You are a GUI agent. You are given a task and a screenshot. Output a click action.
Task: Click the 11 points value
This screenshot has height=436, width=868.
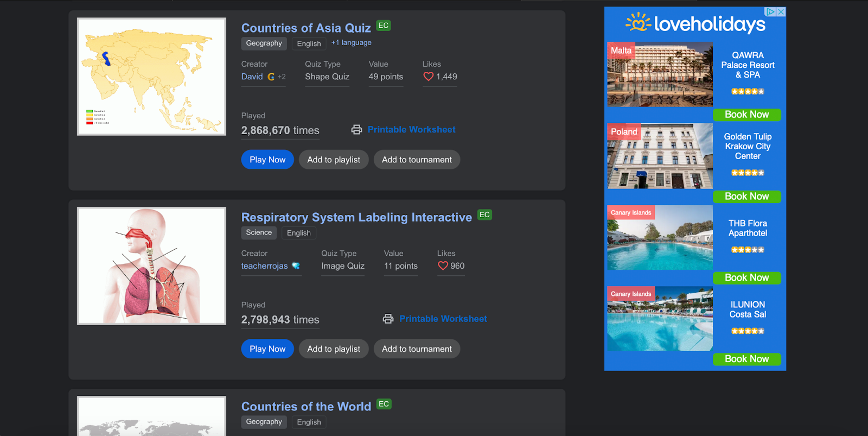click(x=401, y=266)
